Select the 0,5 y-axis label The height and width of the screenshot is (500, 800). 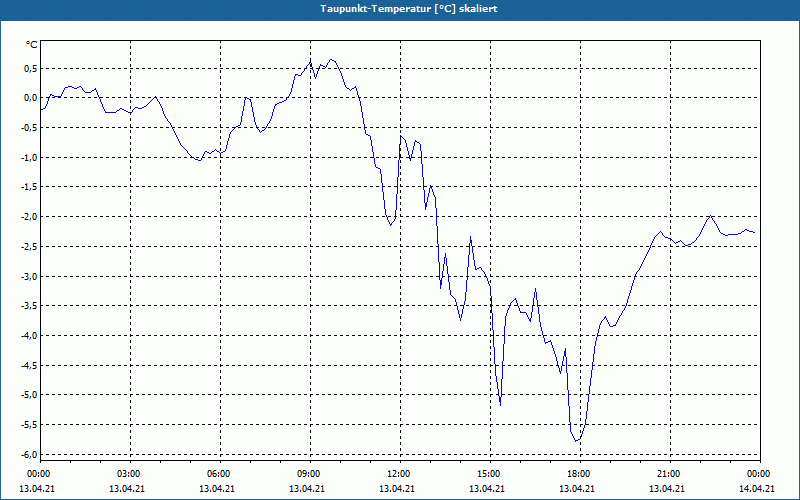tap(30, 68)
